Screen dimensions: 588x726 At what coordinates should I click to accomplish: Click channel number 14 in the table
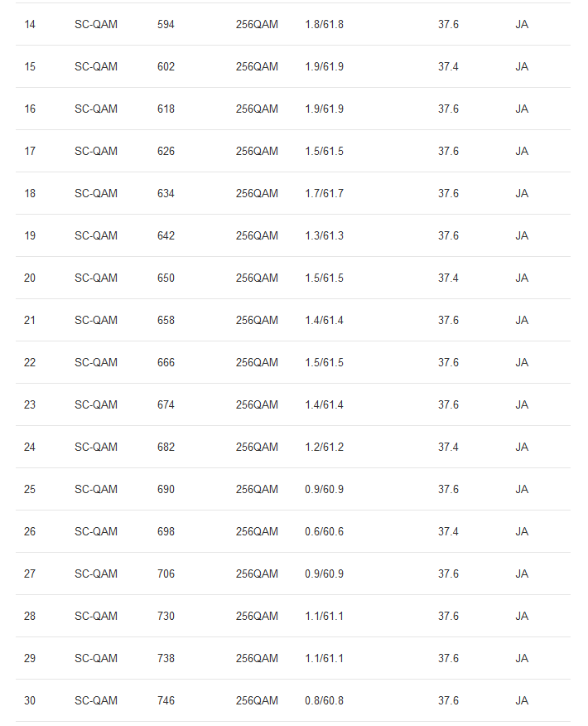pyautogui.click(x=30, y=25)
